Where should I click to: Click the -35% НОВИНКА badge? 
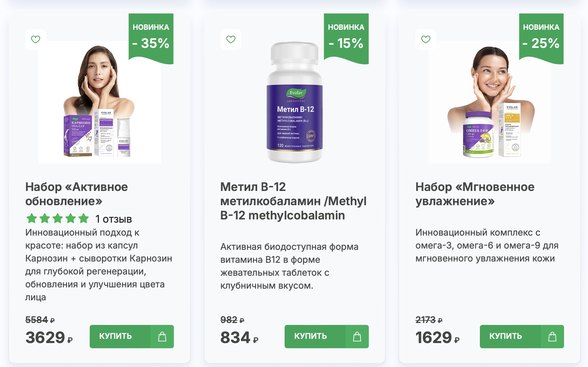coord(151,39)
